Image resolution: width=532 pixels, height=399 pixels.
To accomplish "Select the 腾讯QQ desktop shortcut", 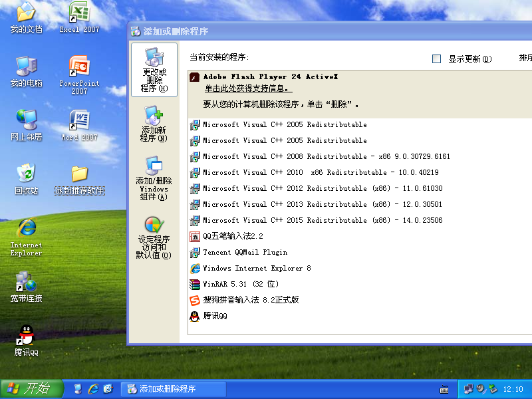I will [x=26, y=340].
